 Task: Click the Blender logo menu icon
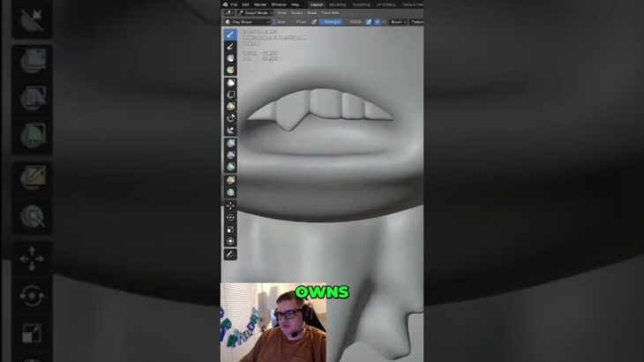(226, 4)
